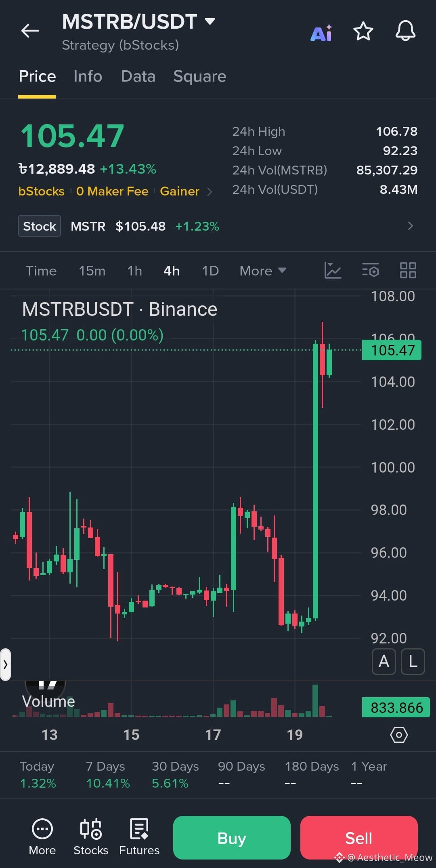The width and height of the screenshot is (436, 868).
Task: Select the 30 Days performance 5.61%
Action: (x=175, y=775)
